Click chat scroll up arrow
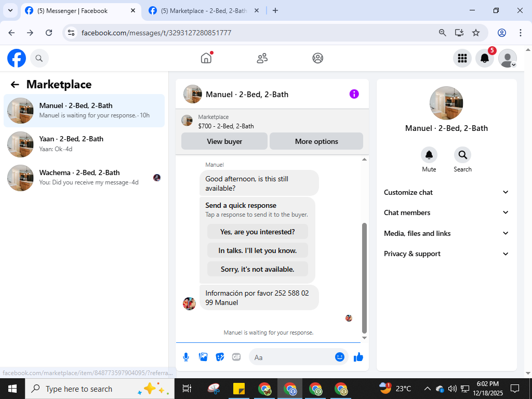 coord(364,159)
